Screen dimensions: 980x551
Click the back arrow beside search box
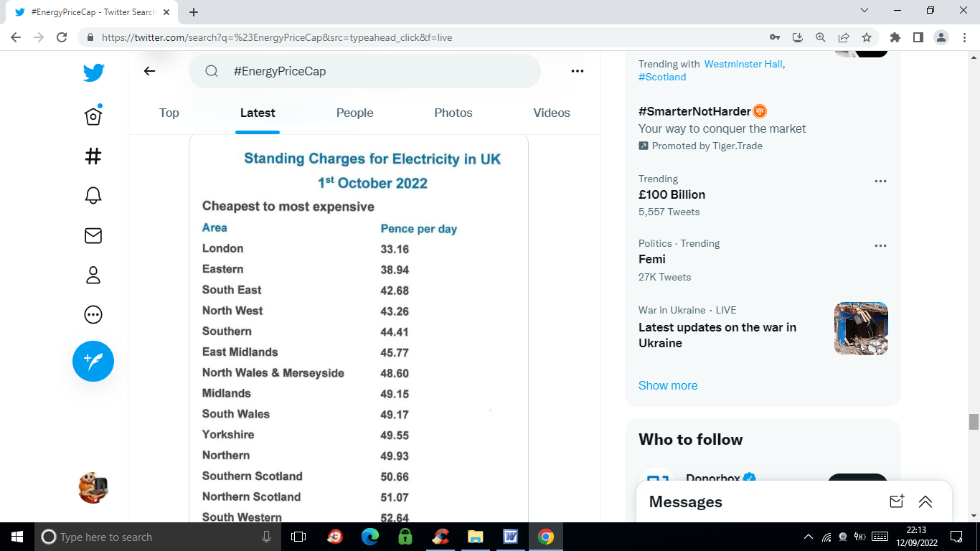click(x=149, y=71)
